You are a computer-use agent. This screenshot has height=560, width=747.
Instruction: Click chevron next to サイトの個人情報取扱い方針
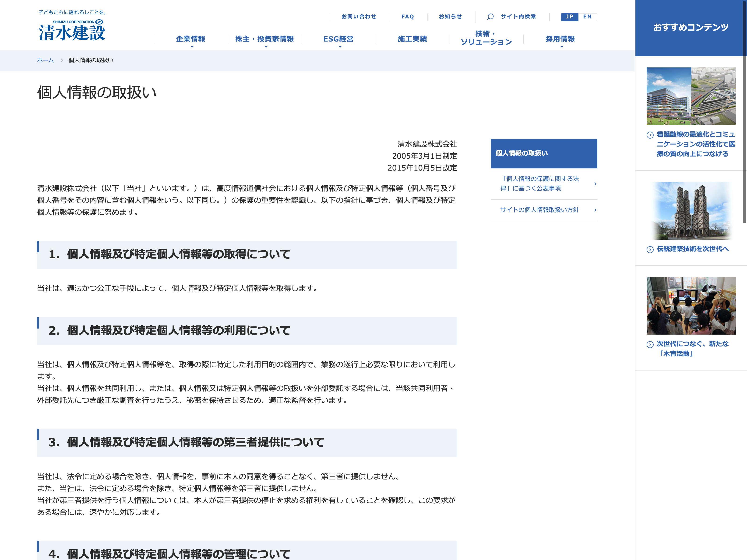tap(595, 210)
